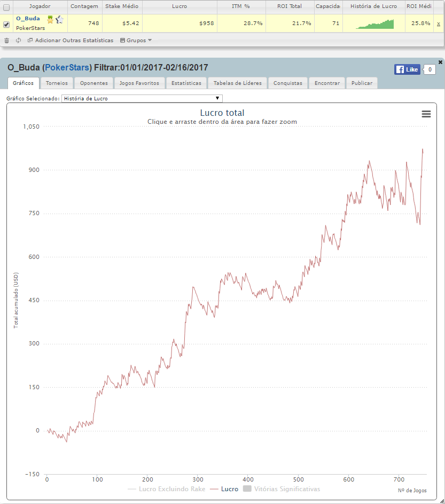Open the Gráfico Selecionado dropdown
Image resolution: width=445 pixels, height=504 pixels.
coord(142,98)
